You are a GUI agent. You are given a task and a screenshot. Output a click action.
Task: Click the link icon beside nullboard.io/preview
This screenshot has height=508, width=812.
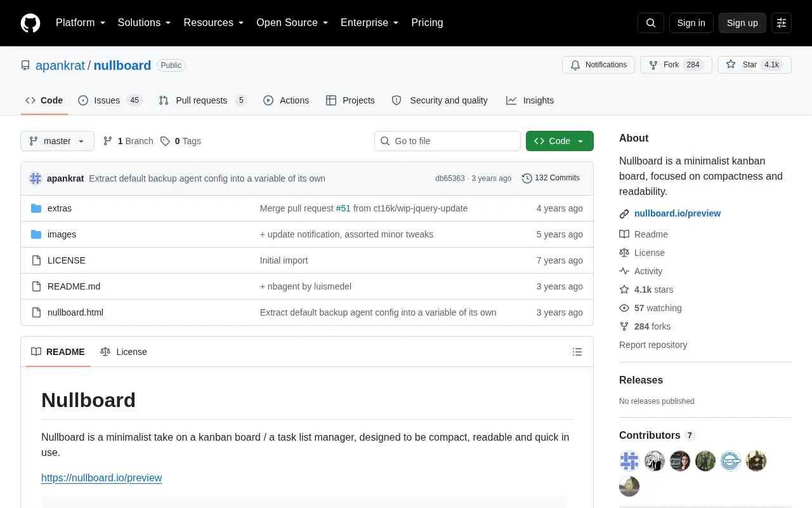624,213
